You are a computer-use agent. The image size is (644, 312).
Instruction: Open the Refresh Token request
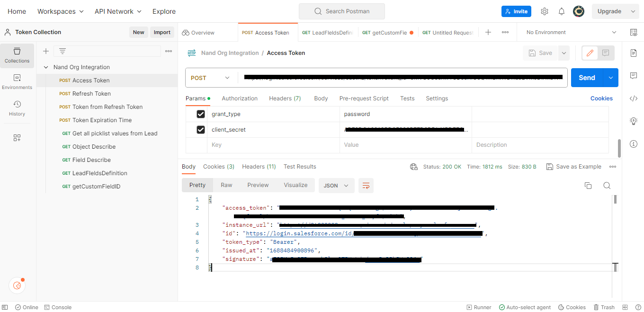coord(91,94)
